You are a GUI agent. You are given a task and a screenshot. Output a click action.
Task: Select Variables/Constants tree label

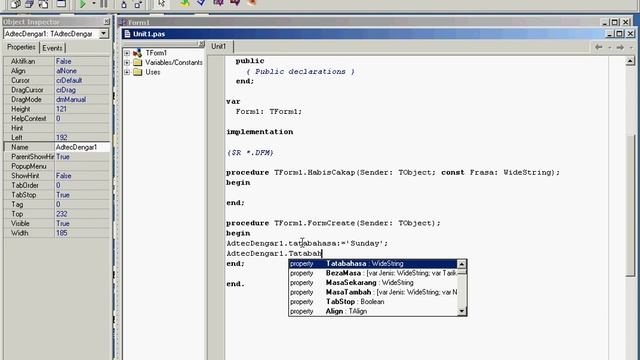point(174,62)
